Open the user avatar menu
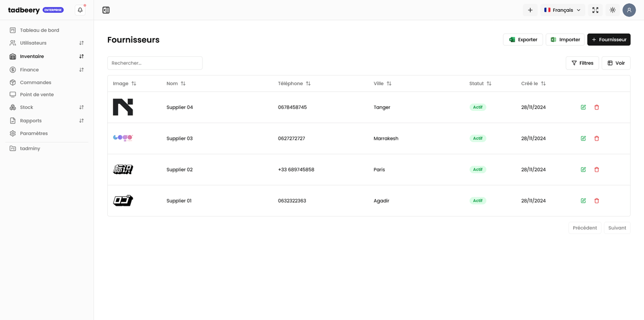The image size is (644, 320). point(629,10)
